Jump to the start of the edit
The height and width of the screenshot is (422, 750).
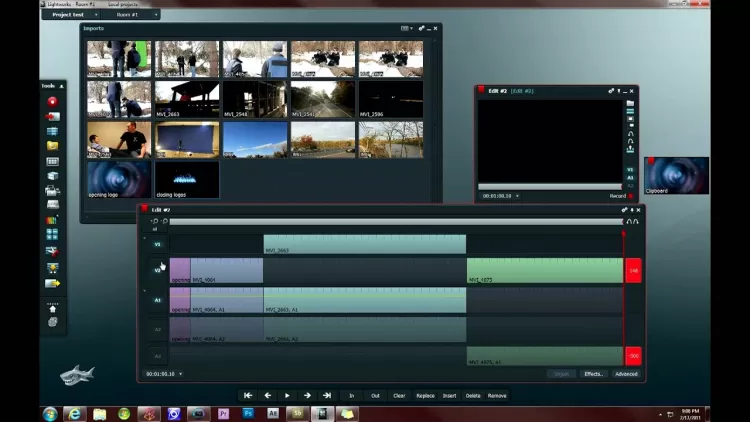click(x=248, y=395)
